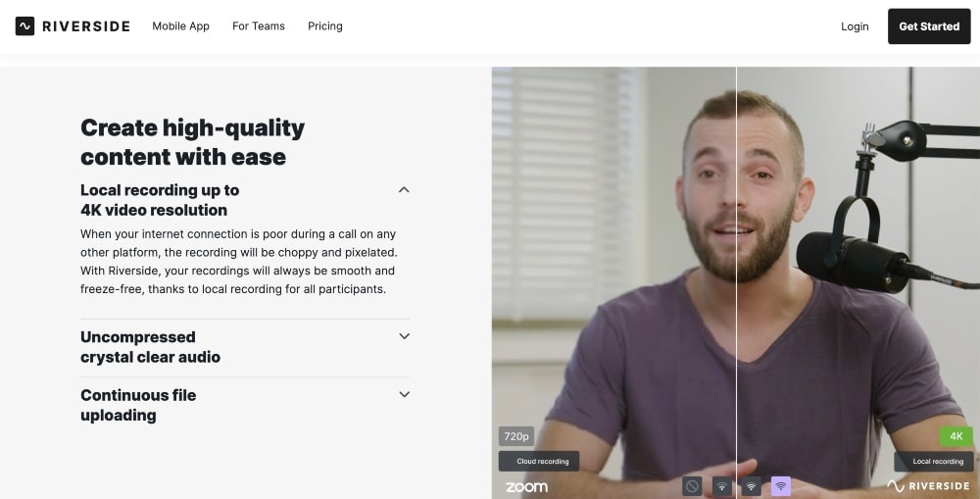The width and height of the screenshot is (980, 499).
Task: Click the Login link
Action: [855, 26]
